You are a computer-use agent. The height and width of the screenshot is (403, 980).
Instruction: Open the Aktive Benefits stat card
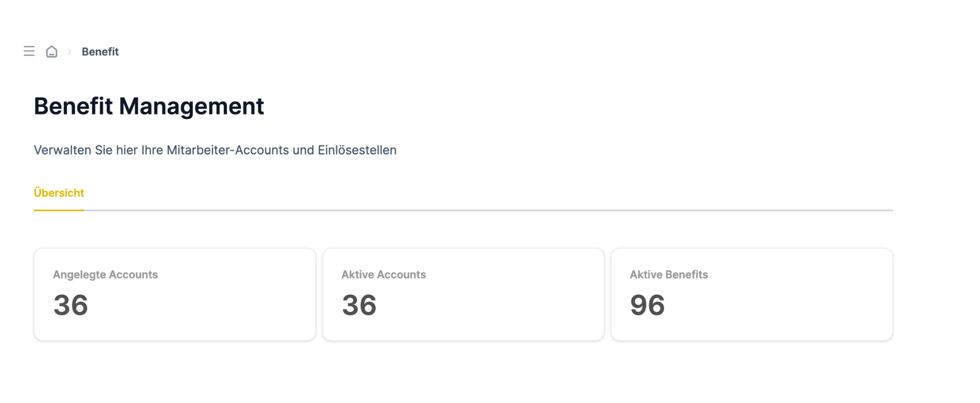(x=752, y=294)
